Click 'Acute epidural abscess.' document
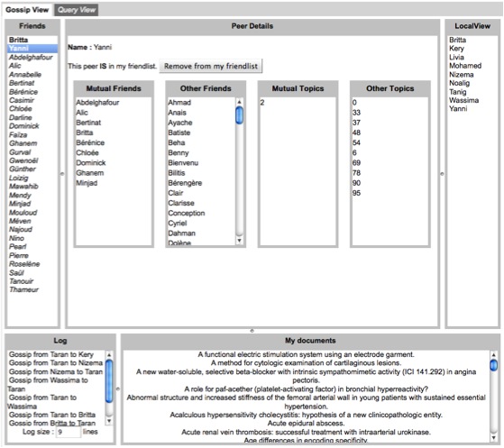 [306, 424]
